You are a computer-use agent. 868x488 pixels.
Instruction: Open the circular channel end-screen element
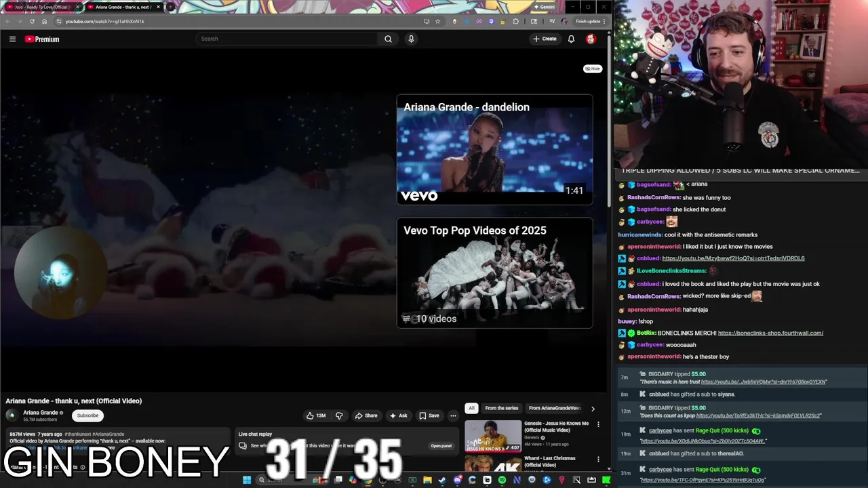60,273
